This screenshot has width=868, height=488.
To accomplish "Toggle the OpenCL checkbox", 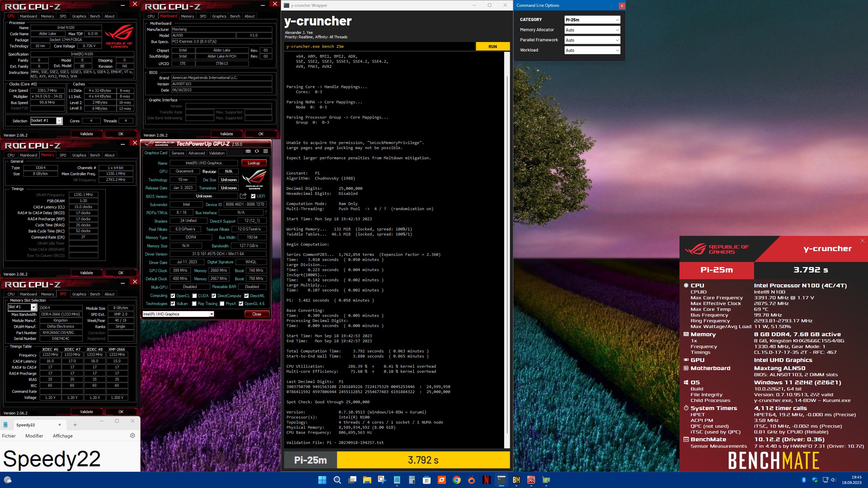I will point(173,296).
